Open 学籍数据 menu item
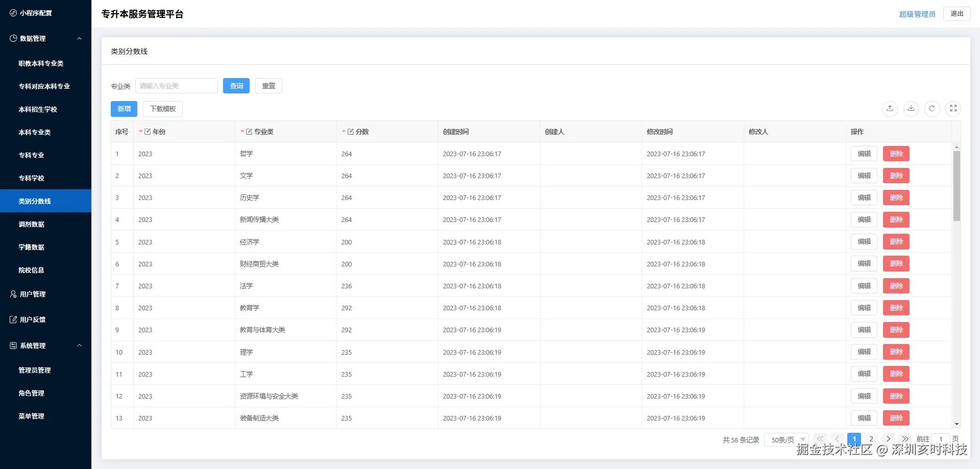The image size is (980, 469). (x=45, y=247)
